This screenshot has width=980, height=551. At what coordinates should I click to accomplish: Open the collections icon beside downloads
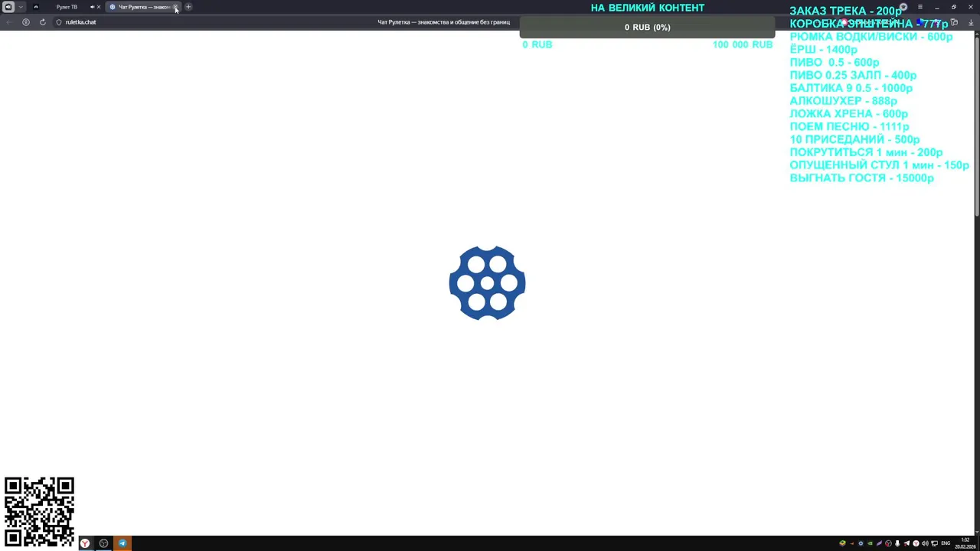pos(954,22)
